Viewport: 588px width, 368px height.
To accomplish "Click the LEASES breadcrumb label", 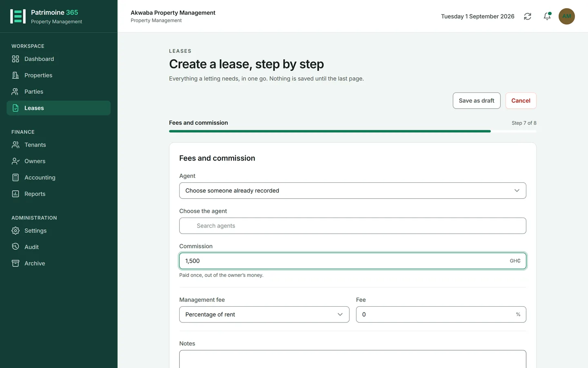I will click(180, 51).
